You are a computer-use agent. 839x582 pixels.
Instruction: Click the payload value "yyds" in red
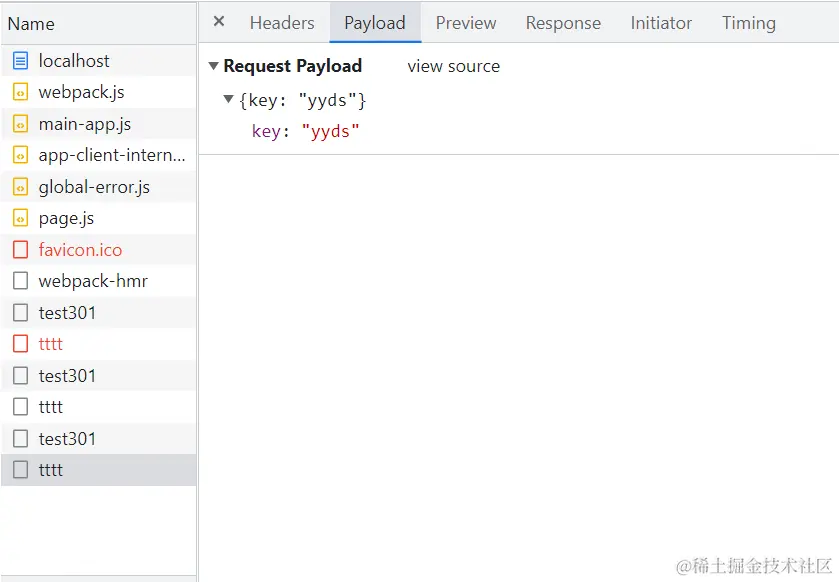330,131
